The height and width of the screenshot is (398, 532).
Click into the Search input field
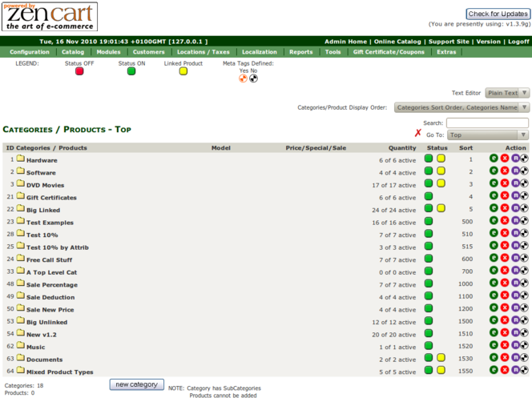coord(487,123)
